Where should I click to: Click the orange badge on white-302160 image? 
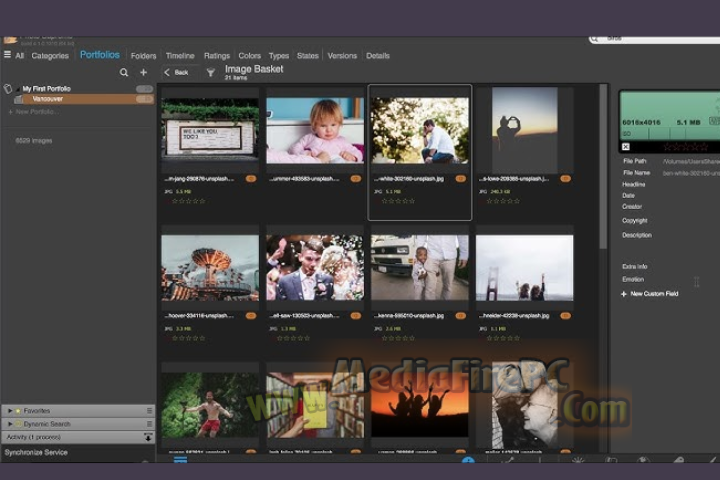click(x=461, y=179)
